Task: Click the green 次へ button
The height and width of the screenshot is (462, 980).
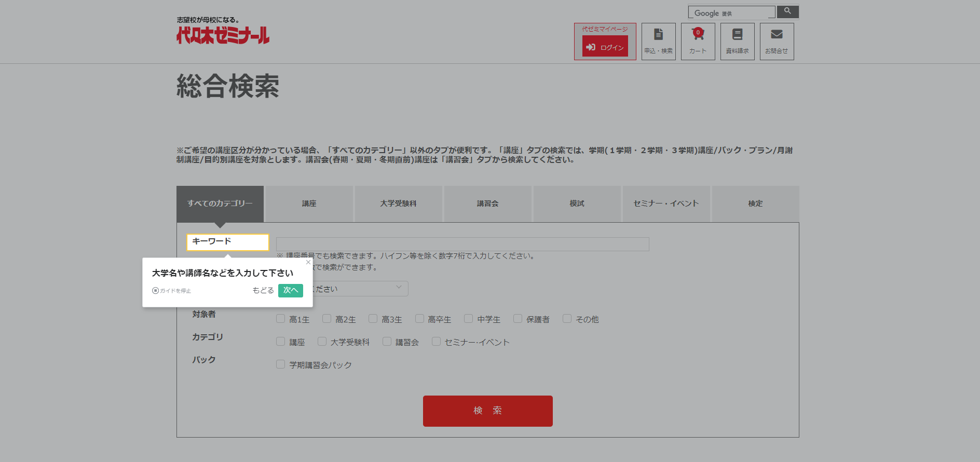Action: point(291,290)
